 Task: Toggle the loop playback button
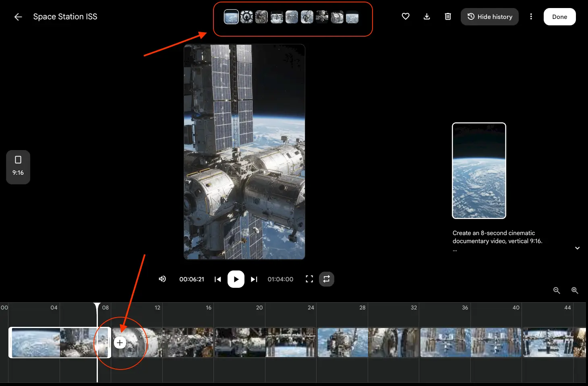pyautogui.click(x=327, y=279)
